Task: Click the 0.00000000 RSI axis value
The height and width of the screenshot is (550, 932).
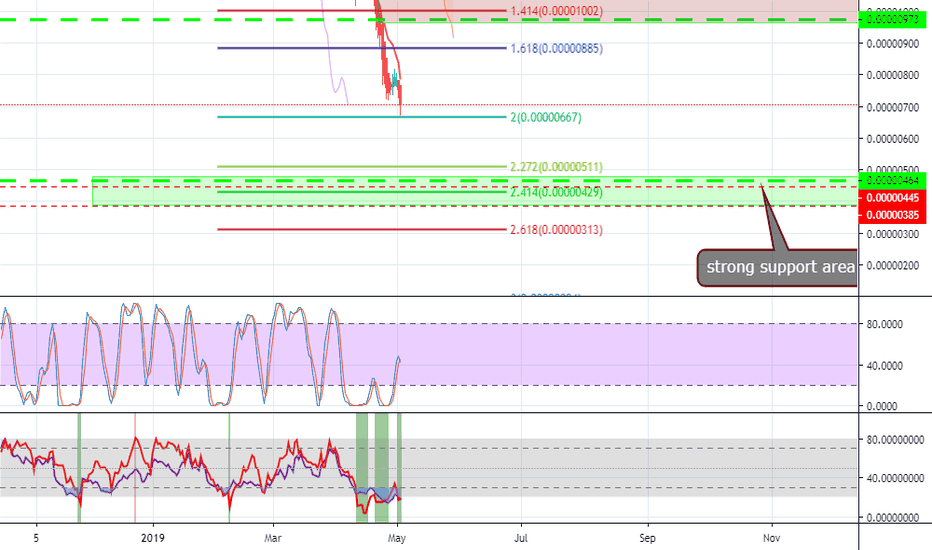Action: [x=893, y=518]
